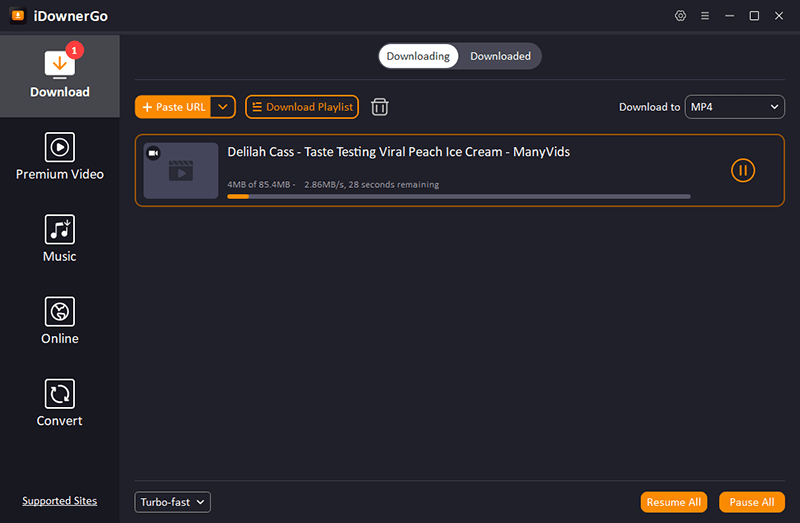Click the Delilah Cass video title
Screen dimensions: 800x523
(398, 152)
